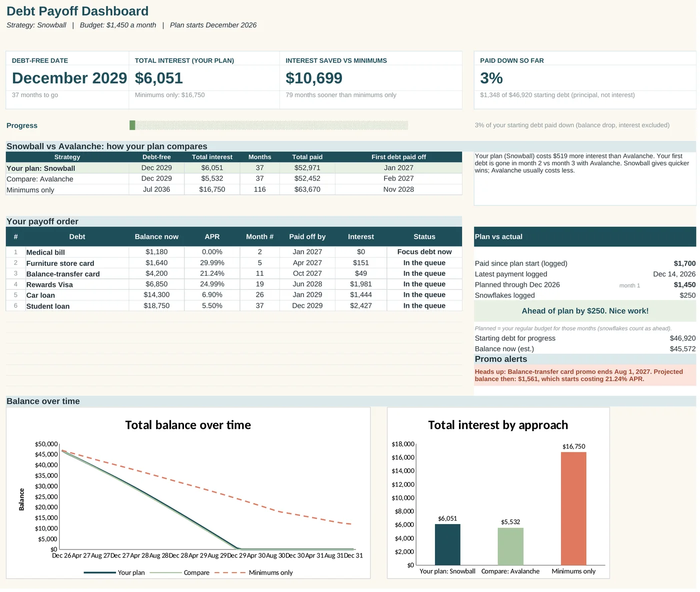
Task: Select the Snowball costs $519 more explanation text
Action: 582,163
